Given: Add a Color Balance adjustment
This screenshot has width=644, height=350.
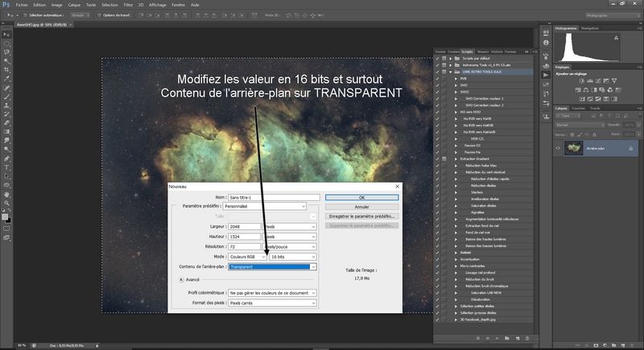Looking at the screenshot, I should [586, 90].
